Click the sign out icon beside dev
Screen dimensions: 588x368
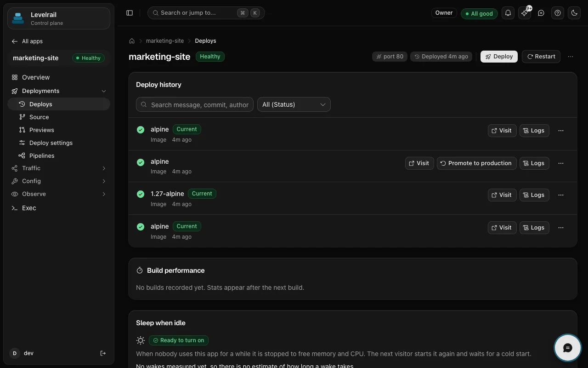[103, 353]
